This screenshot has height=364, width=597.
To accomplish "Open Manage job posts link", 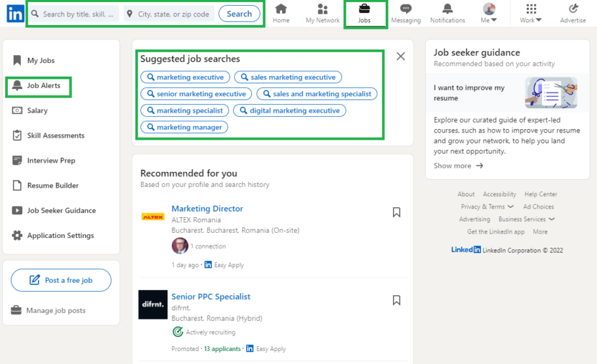I will [x=49, y=310].
